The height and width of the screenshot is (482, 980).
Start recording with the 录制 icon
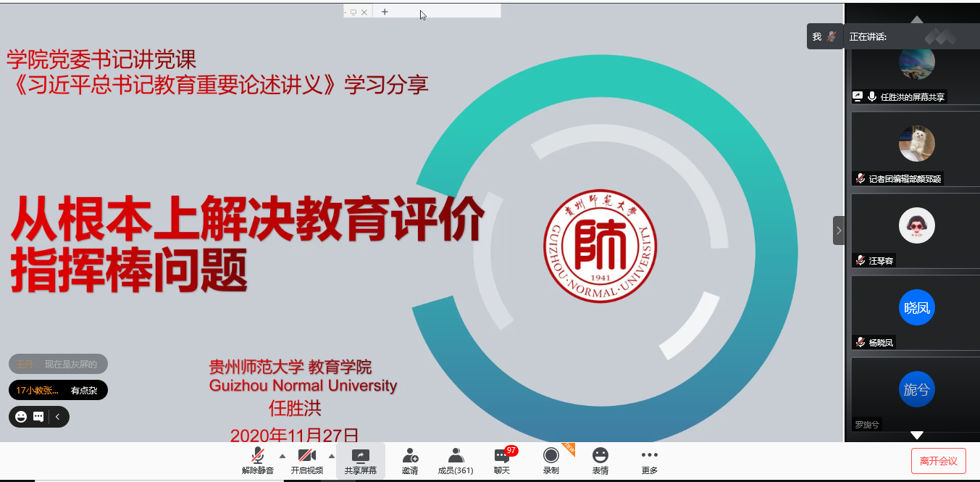[x=550, y=460]
